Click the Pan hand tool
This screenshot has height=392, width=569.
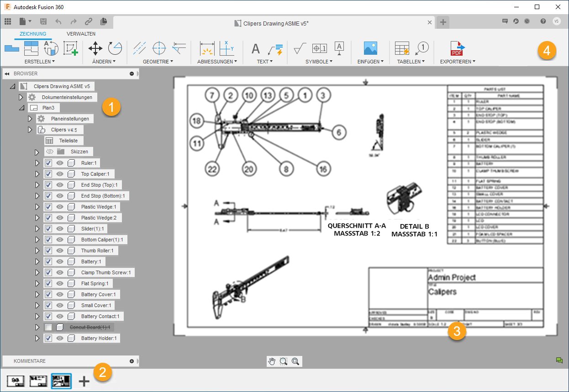point(272,361)
